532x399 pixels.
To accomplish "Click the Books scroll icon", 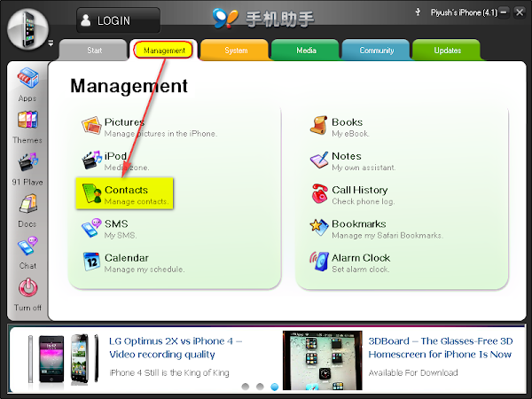I will [318, 125].
